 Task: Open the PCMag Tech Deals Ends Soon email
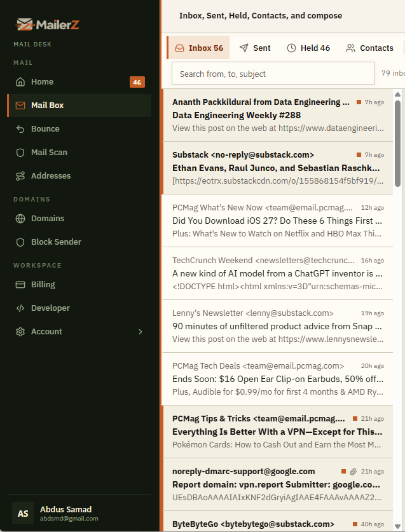point(277,379)
